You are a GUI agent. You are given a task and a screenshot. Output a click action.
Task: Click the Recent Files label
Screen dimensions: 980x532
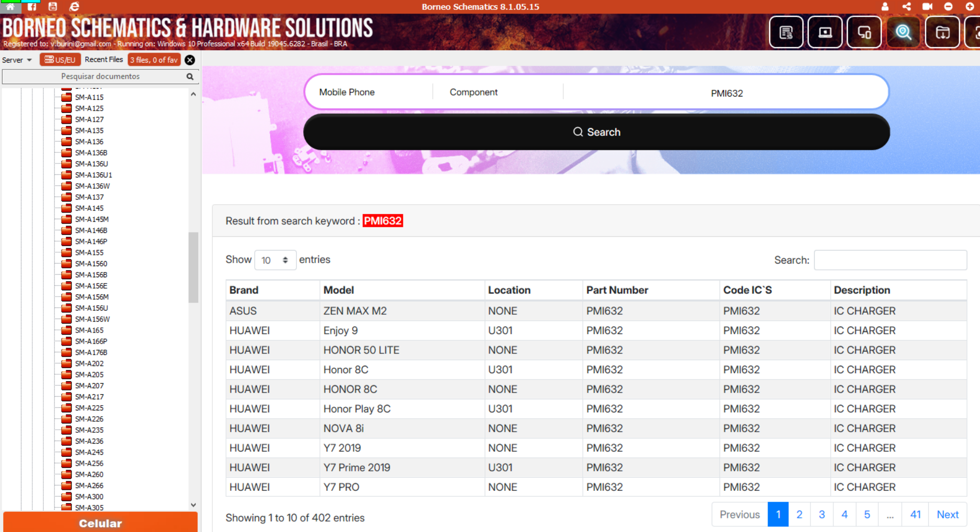pyautogui.click(x=104, y=60)
